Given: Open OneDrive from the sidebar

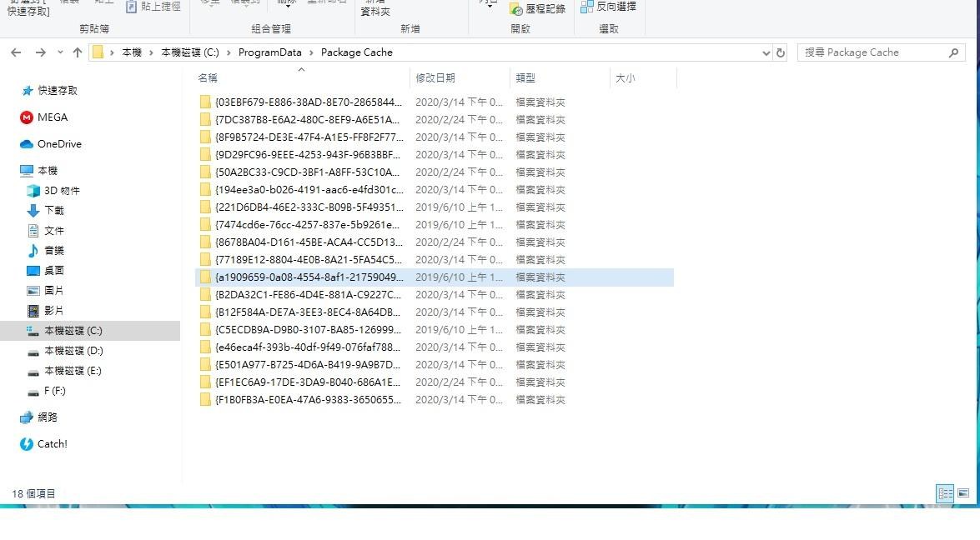Looking at the screenshot, I should [58, 143].
